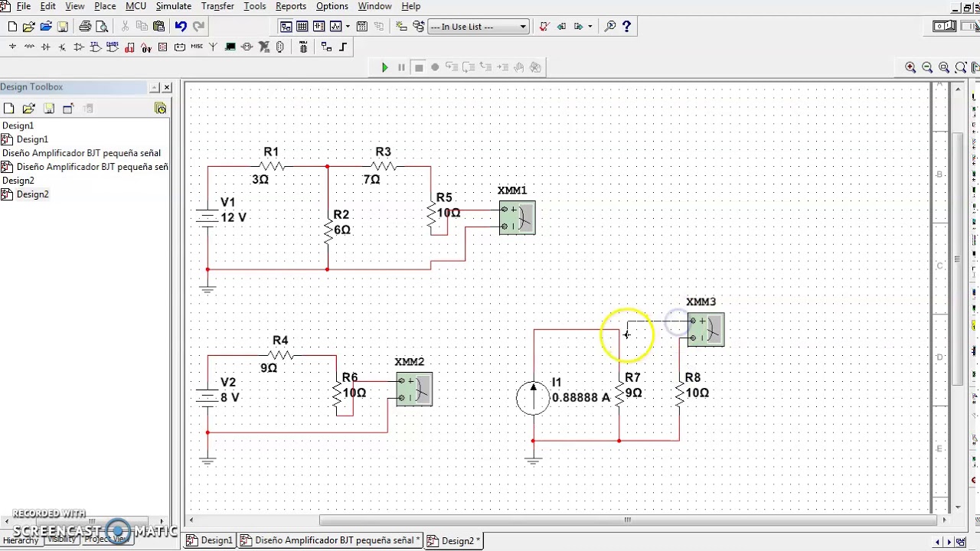
Task: Place Indicator component icon
Action: tap(162, 47)
